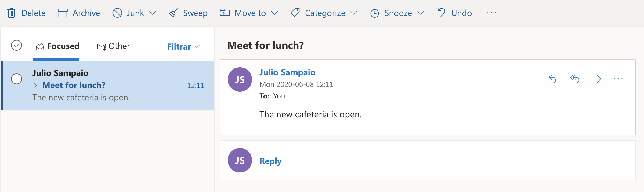Click the forward arrow icon

(596, 79)
